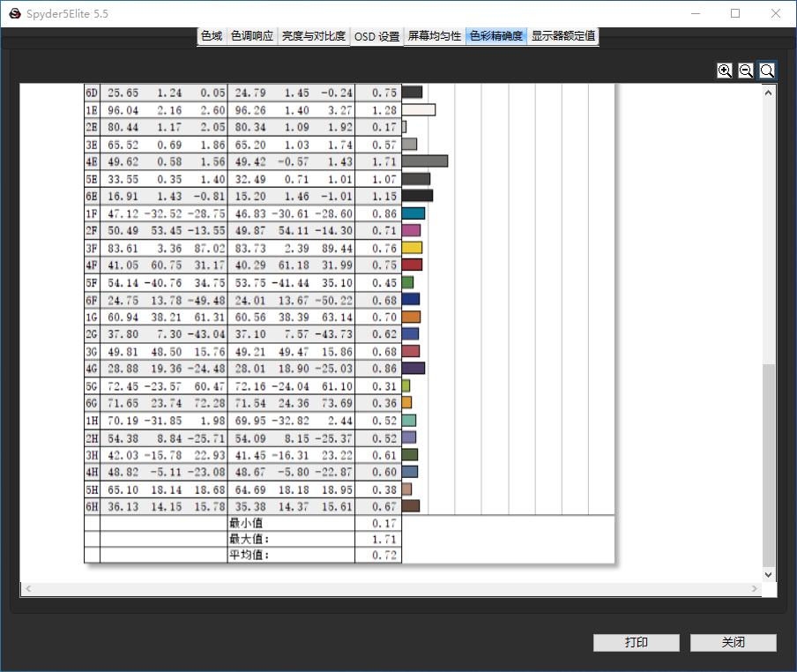The height and width of the screenshot is (672, 797).
Task: Click the average value 0.72
Action: [x=384, y=555]
